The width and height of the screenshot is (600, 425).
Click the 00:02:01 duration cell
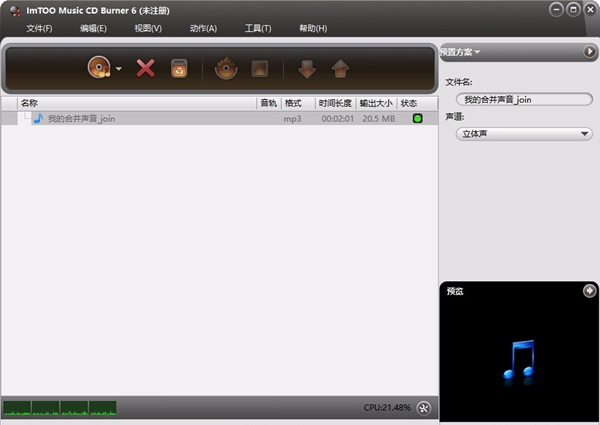338,119
